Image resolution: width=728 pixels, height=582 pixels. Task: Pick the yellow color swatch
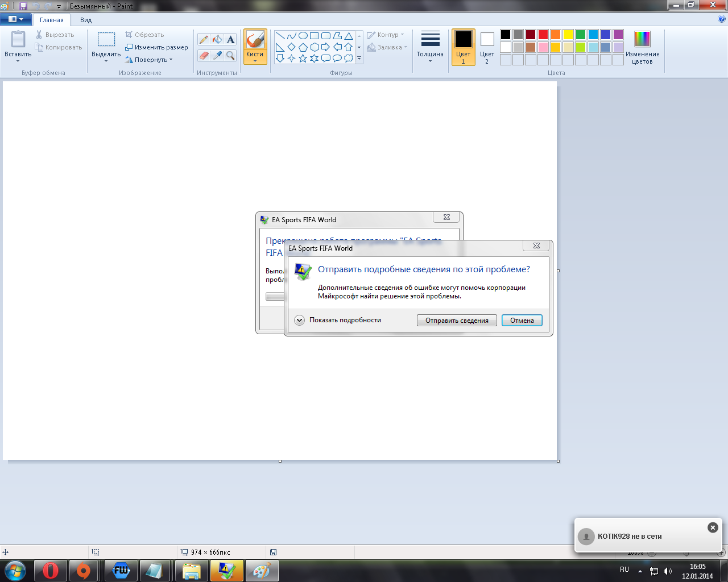tap(568, 35)
